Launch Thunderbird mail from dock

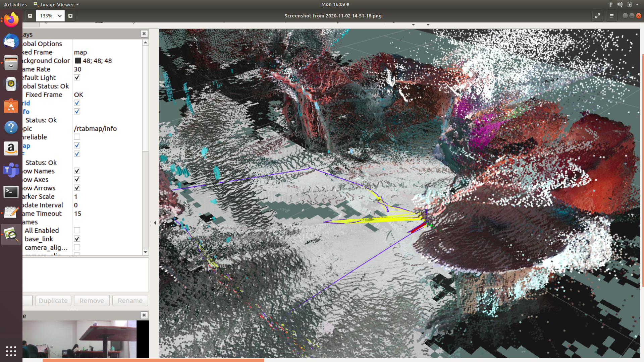(11, 42)
